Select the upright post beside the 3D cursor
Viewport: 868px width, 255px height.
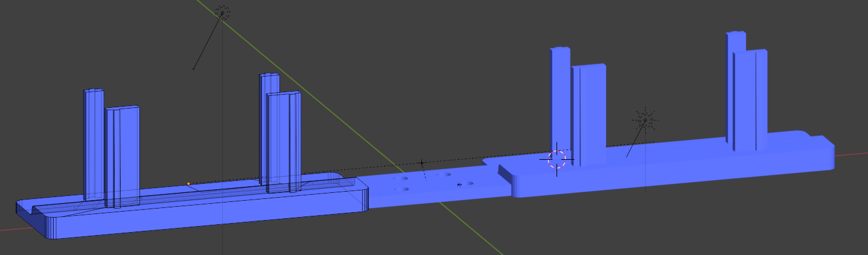[588, 115]
